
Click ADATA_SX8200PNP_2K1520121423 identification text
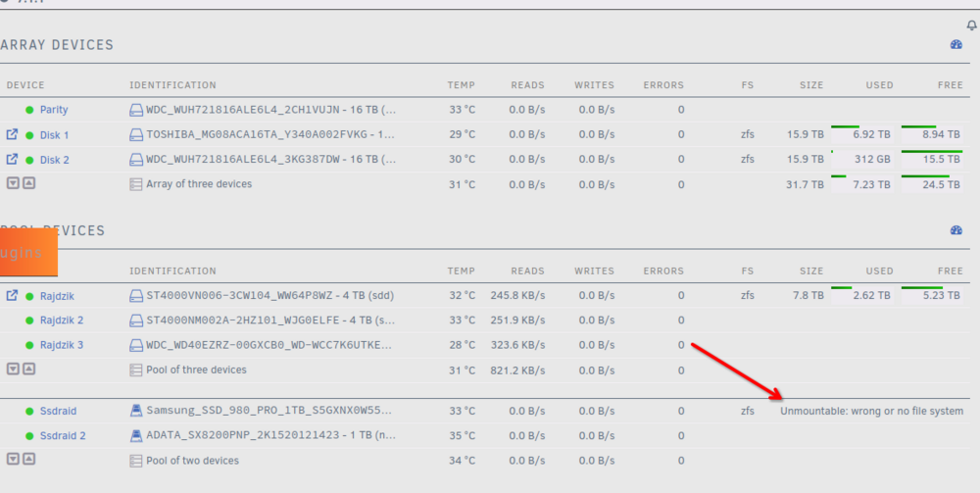click(x=270, y=435)
